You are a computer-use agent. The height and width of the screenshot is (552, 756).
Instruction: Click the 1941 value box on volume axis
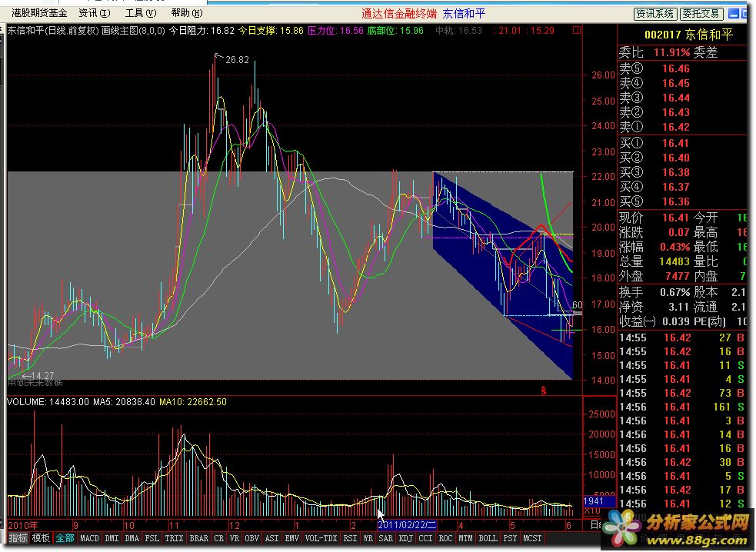tap(599, 501)
